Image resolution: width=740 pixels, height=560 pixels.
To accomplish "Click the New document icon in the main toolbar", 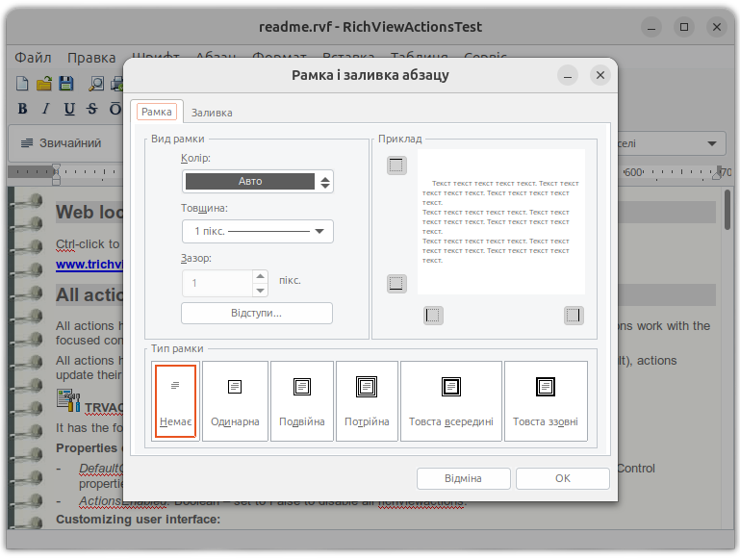I will pyautogui.click(x=22, y=84).
